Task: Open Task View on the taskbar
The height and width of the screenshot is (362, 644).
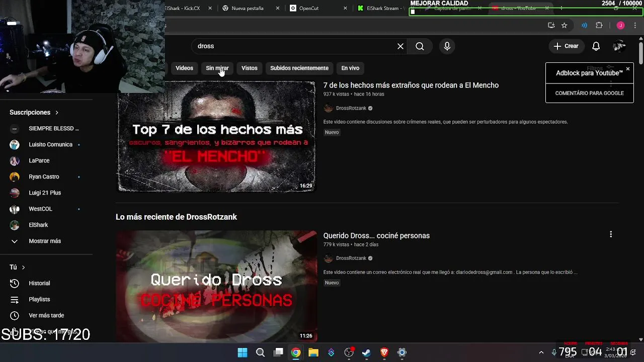Action: coord(278,352)
